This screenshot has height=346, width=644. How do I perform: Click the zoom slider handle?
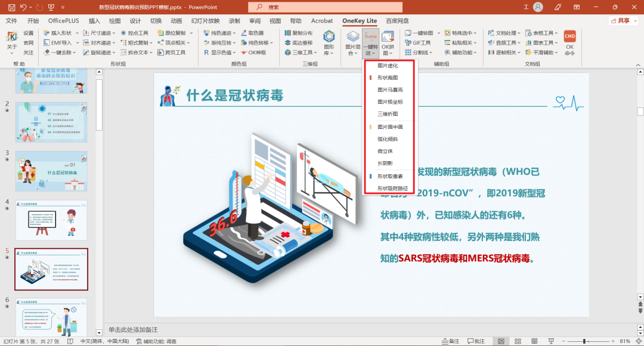[584, 341]
